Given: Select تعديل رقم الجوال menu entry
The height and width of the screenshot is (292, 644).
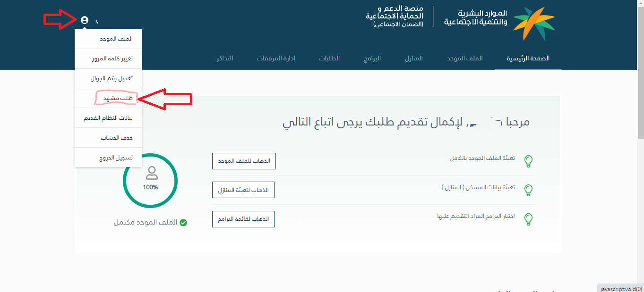Looking at the screenshot, I should (112, 78).
